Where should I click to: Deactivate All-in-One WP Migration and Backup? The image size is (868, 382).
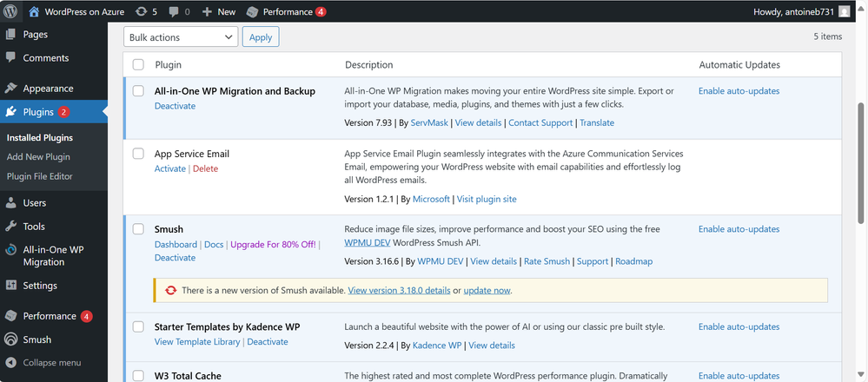(175, 106)
